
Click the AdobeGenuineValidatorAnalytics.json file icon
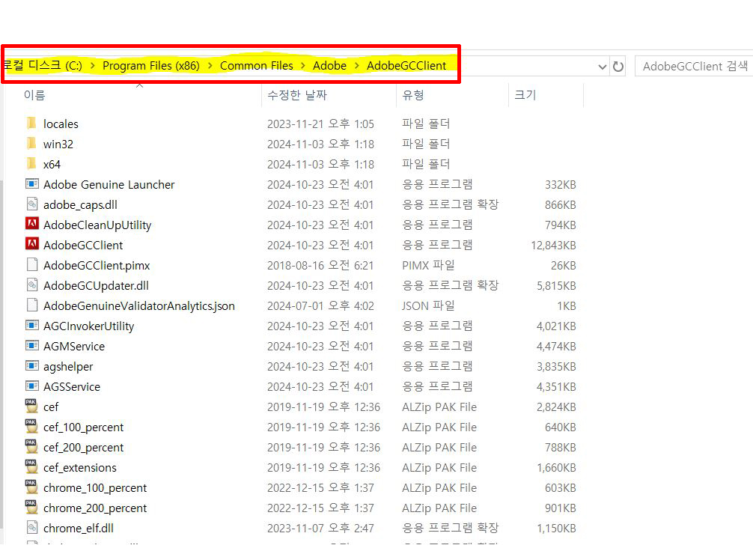31,305
